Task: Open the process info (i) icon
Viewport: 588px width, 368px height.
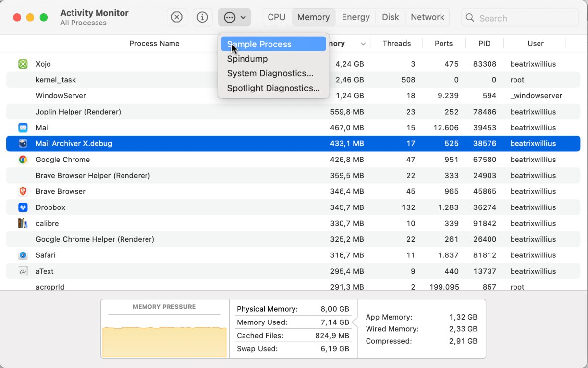Action: click(x=202, y=17)
